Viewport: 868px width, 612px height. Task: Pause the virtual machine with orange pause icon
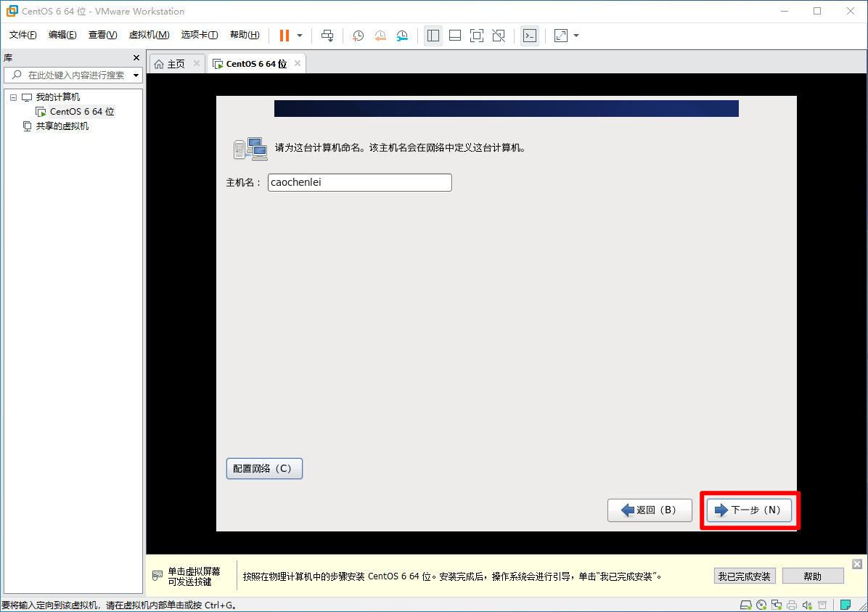coord(284,36)
